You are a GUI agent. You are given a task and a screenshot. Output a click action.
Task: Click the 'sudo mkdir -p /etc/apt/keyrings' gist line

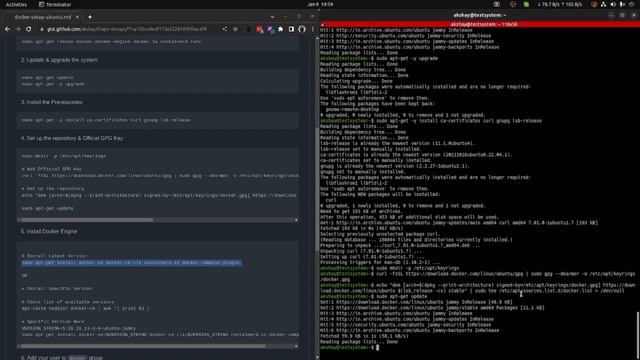[x=64, y=156]
